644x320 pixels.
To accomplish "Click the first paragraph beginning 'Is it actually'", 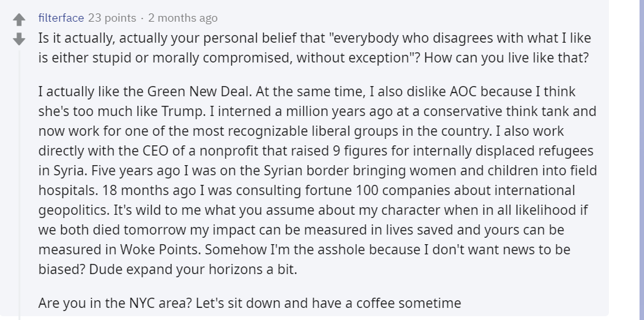I will 315,48.
